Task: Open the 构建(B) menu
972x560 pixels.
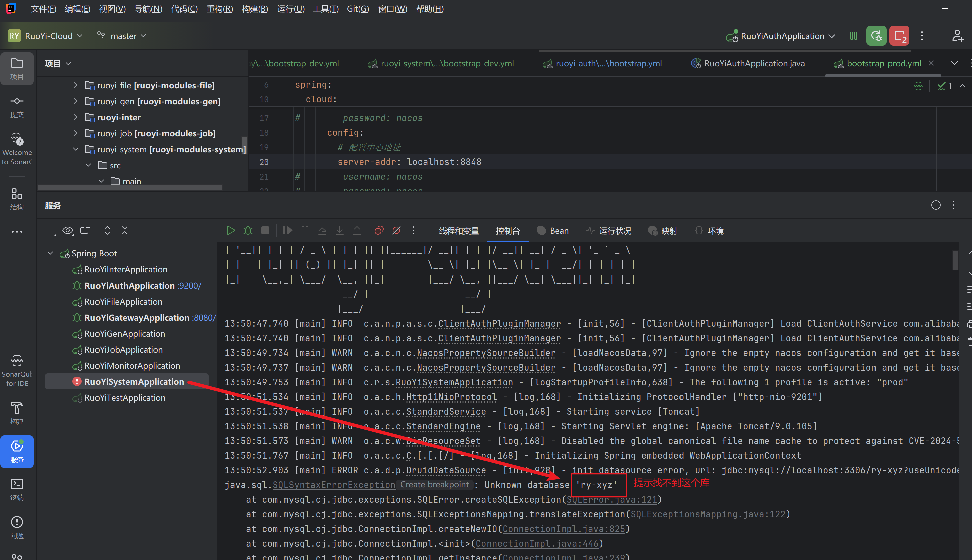Action: click(255, 9)
